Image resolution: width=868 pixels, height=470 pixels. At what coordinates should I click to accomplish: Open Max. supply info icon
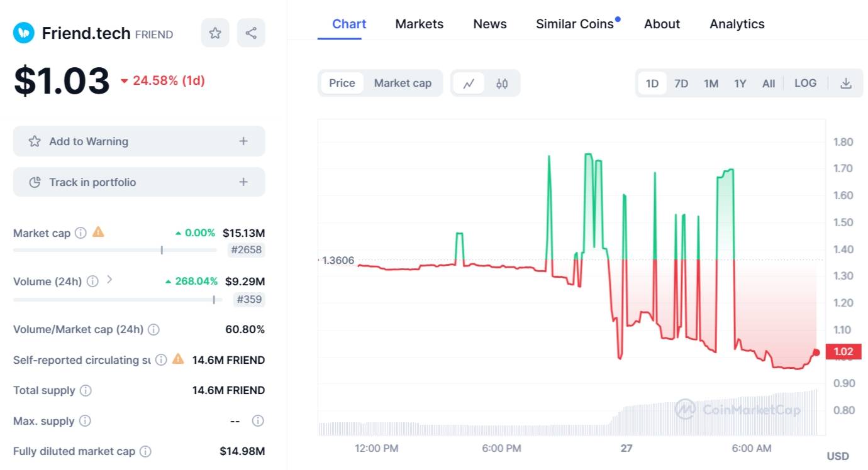point(85,421)
